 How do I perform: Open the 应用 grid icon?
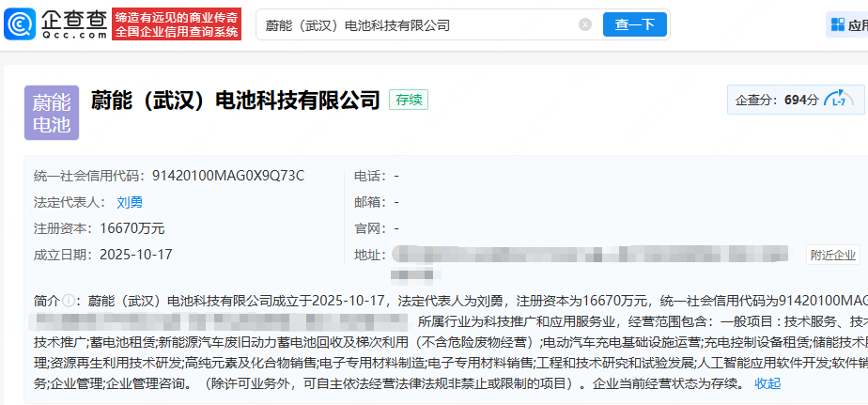coord(847,25)
